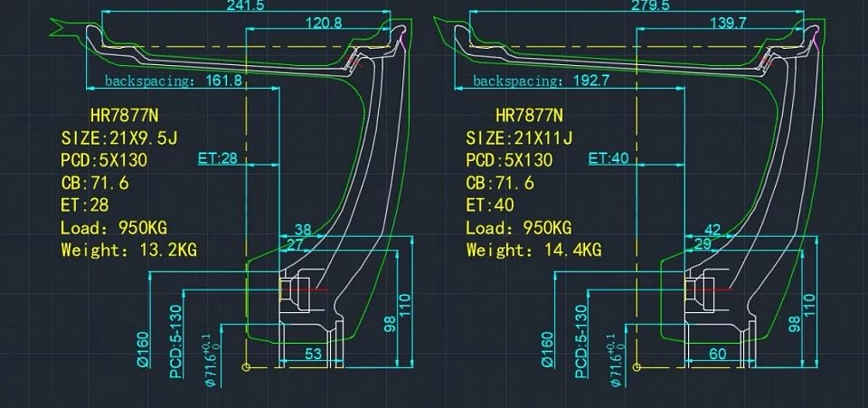Click the 60 hub depth dimension

[x=717, y=354]
